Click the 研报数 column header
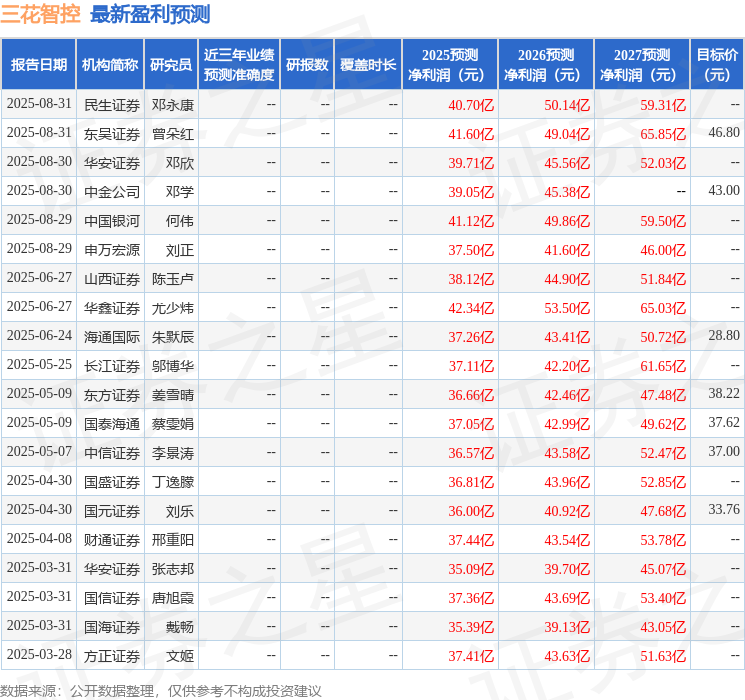 pos(307,65)
